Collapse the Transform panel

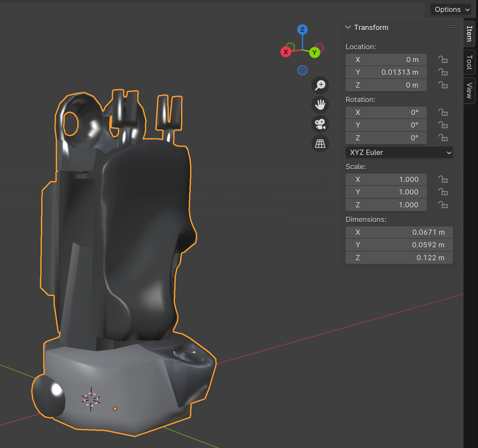pos(348,27)
